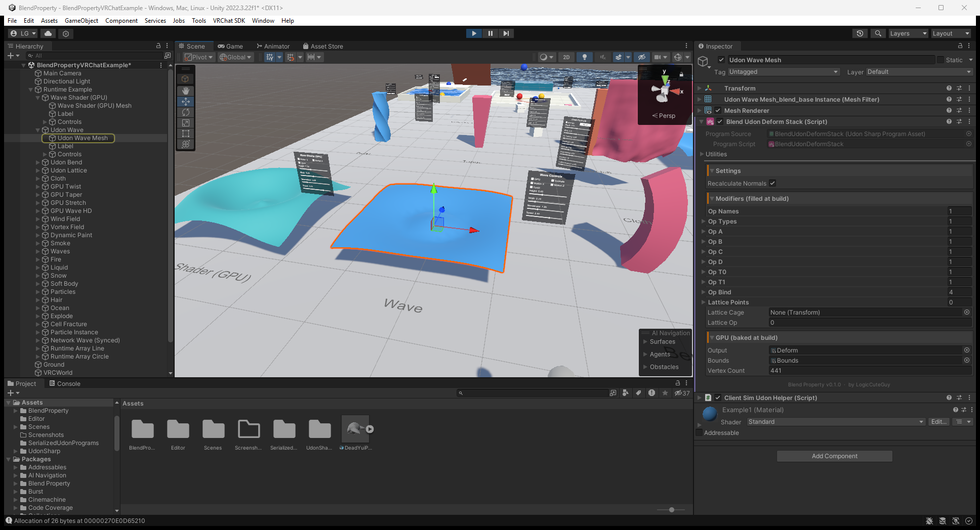Open scene camera settings icon

click(658, 57)
